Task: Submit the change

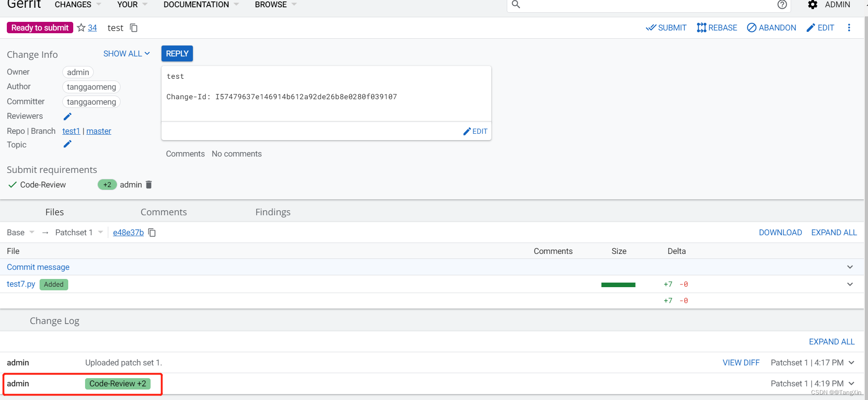Action: [666, 28]
